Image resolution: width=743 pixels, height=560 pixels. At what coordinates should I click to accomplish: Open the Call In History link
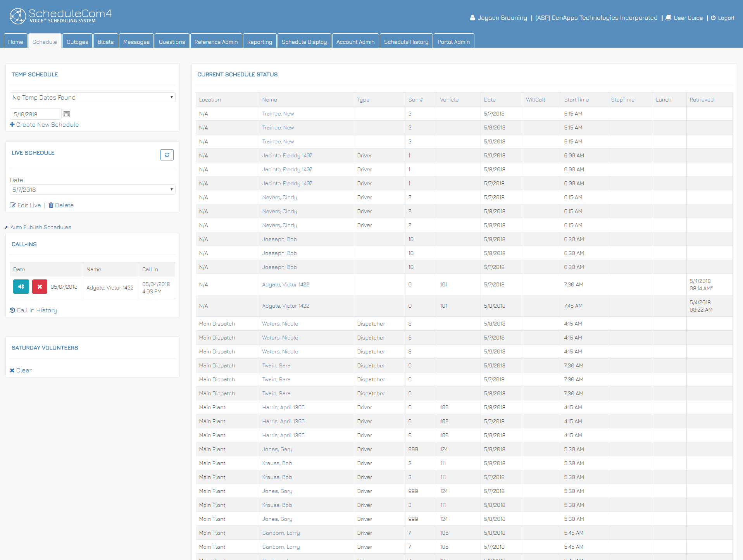point(37,310)
